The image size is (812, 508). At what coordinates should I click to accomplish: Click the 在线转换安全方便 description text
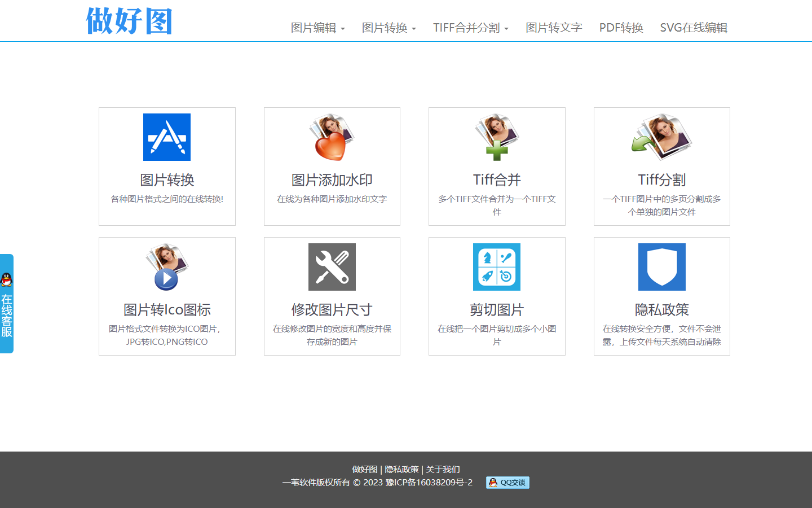tap(662, 335)
